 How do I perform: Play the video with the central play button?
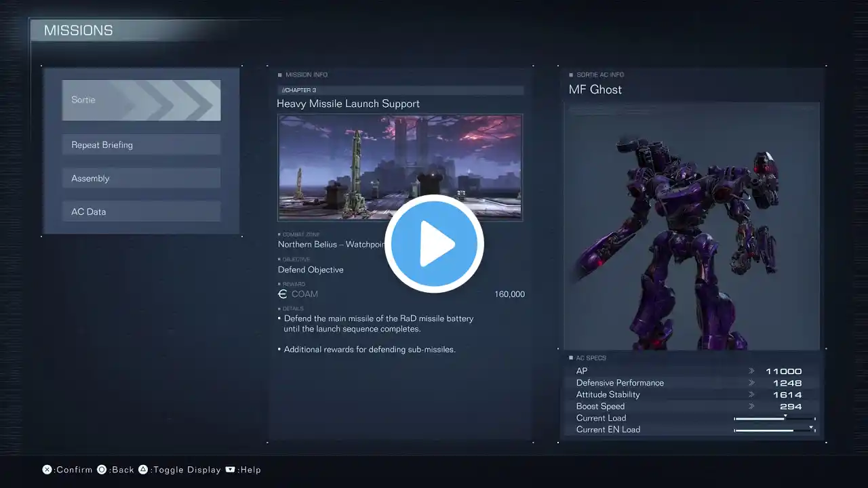click(434, 244)
